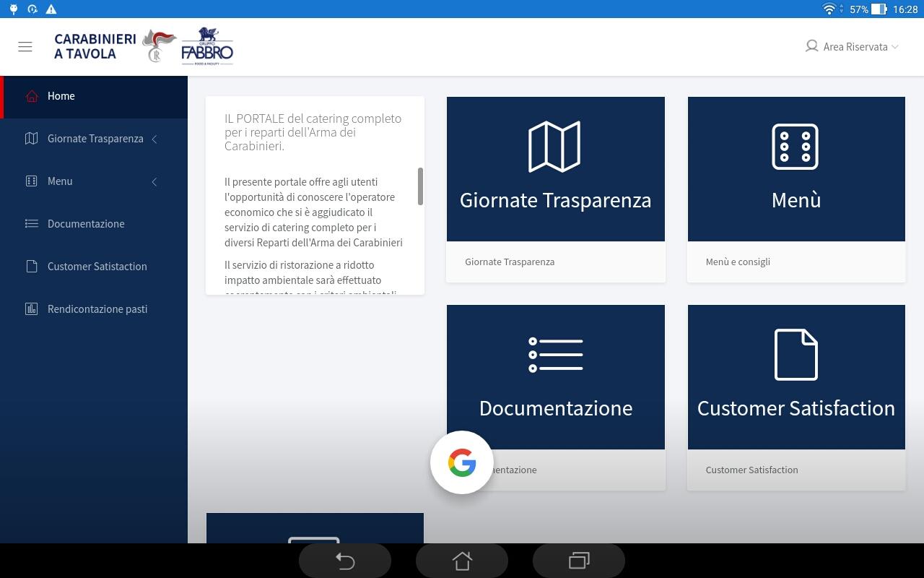Open the hamburger menu icon

[25, 47]
